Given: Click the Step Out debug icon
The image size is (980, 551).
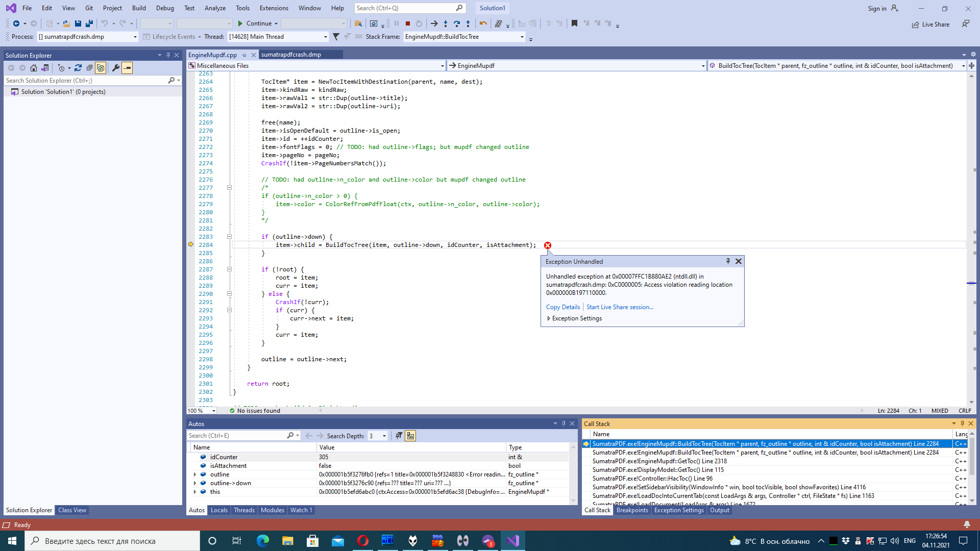Looking at the screenshot, I should pos(468,23).
